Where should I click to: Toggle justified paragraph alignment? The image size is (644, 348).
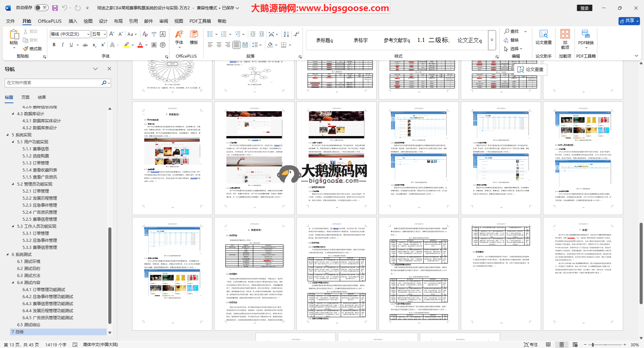coord(236,45)
